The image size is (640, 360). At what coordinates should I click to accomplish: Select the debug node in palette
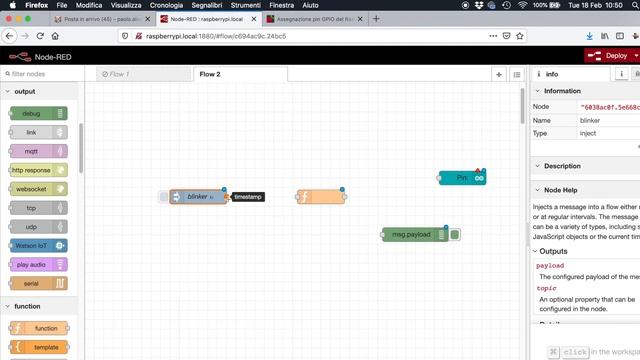pyautogui.click(x=38, y=113)
